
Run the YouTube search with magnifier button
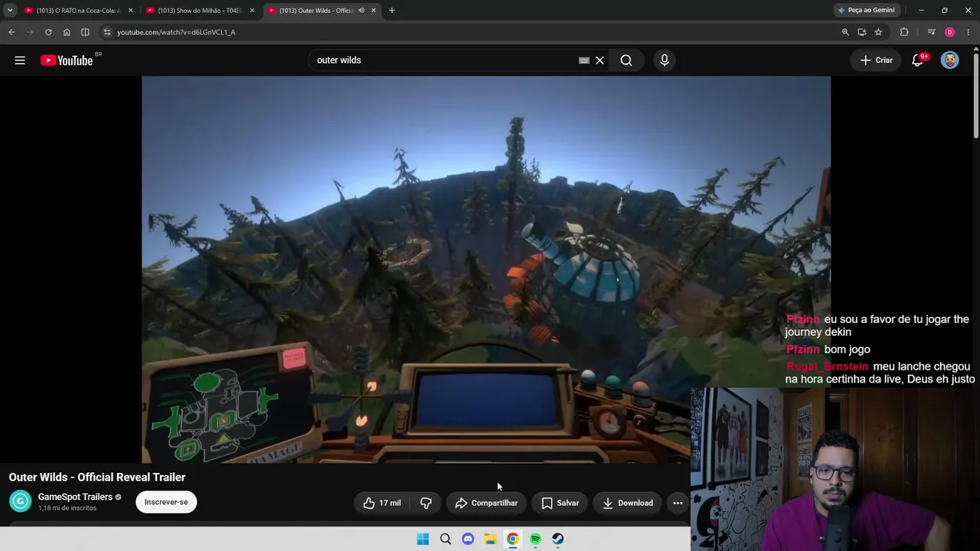(626, 60)
